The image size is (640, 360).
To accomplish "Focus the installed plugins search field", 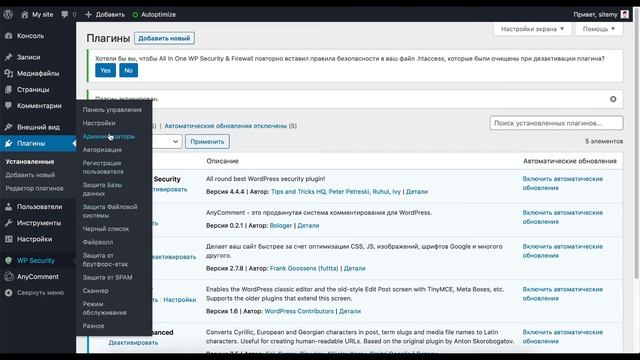I will coord(556,123).
